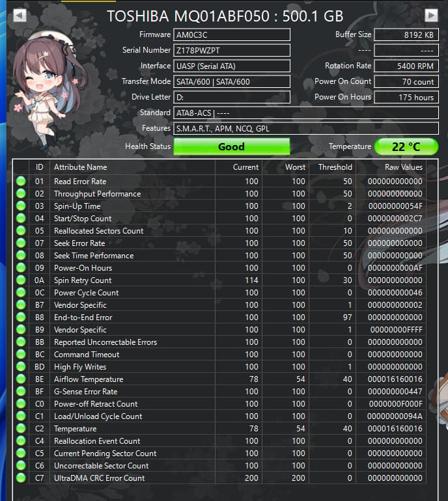
Task: Click threshold 97 of End-to-End Error
Action: point(348,318)
